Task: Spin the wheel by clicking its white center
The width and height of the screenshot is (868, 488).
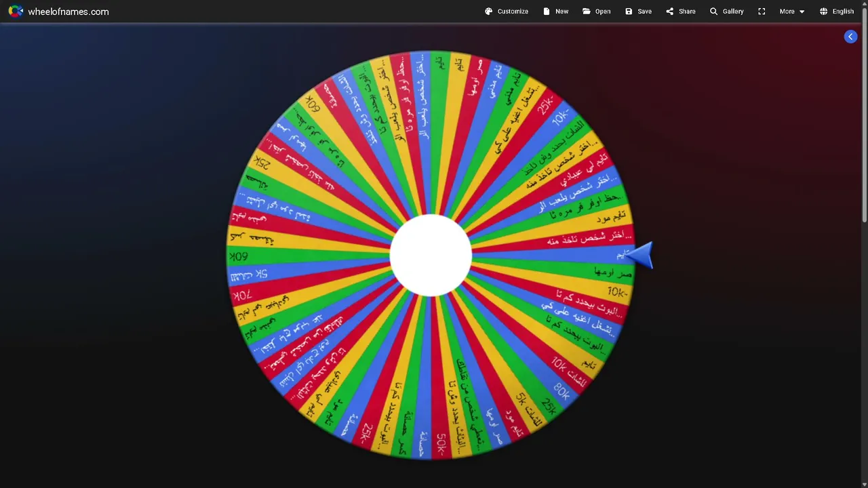Action: tap(431, 255)
